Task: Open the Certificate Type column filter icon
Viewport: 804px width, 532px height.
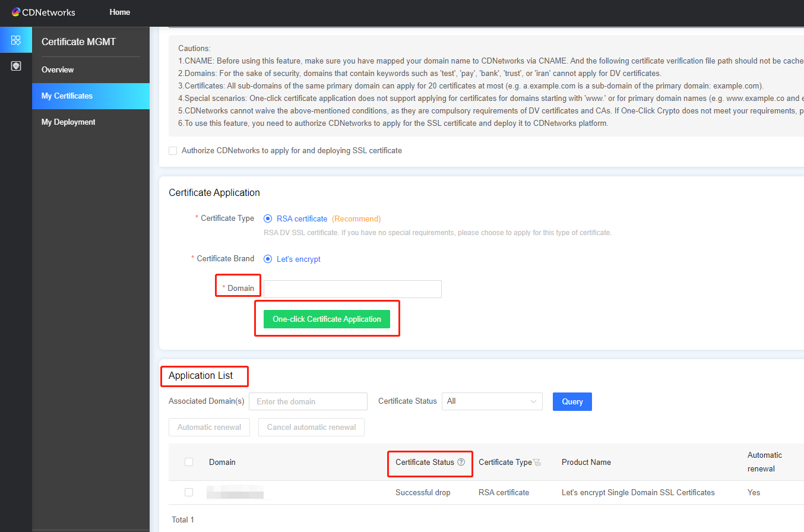Action: [x=537, y=463]
